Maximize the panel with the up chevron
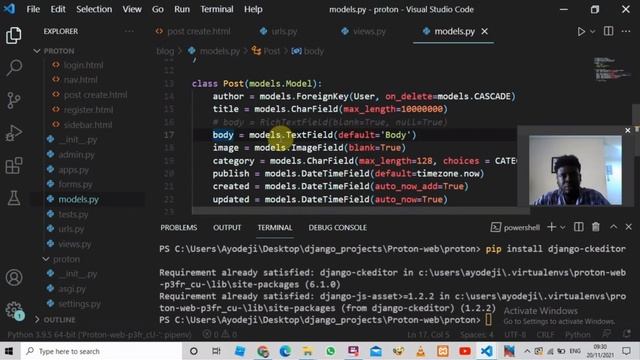 (613, 227)
